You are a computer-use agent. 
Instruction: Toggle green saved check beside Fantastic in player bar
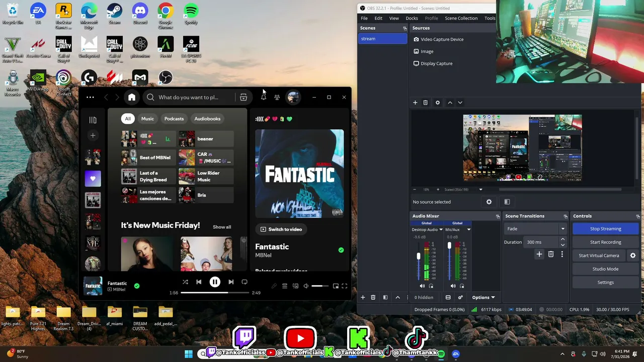point(137,286)
